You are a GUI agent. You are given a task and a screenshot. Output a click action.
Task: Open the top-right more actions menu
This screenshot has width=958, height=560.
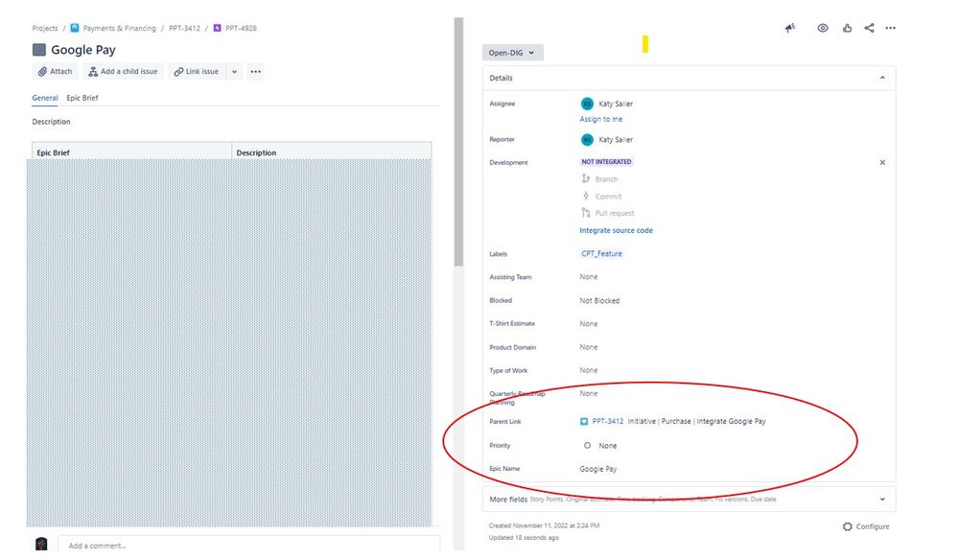point(891,28)
